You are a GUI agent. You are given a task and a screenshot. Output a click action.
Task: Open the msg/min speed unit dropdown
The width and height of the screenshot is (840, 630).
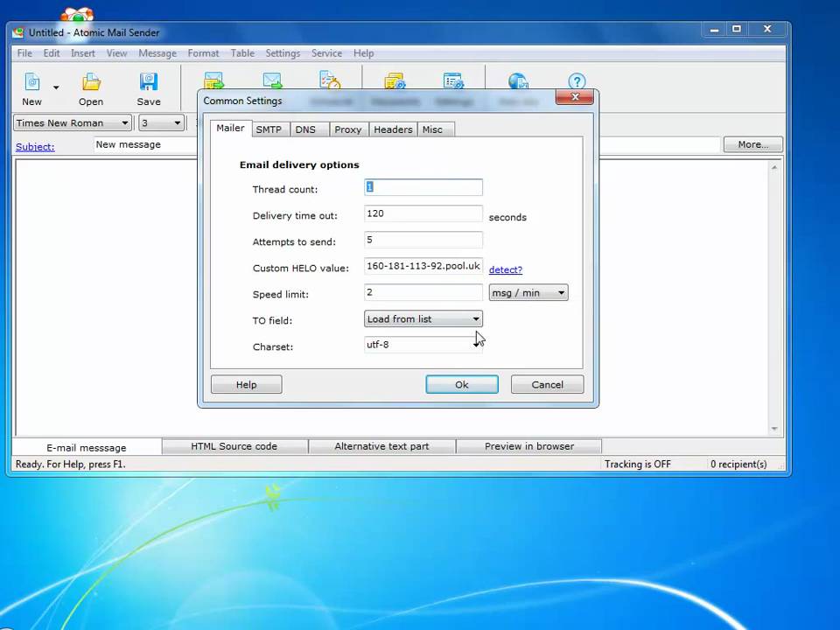(x=560, y=292)
